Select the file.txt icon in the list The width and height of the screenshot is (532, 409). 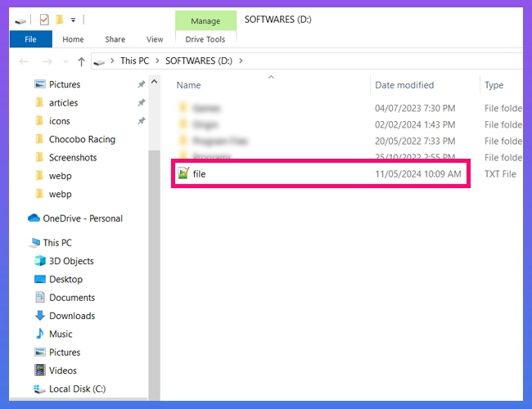pos(183,173)
